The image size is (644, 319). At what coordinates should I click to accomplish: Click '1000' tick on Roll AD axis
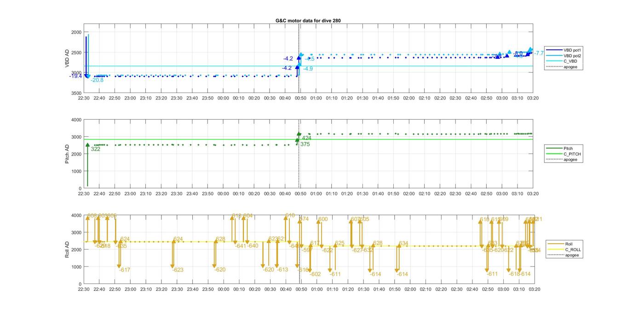pos(76,267)
